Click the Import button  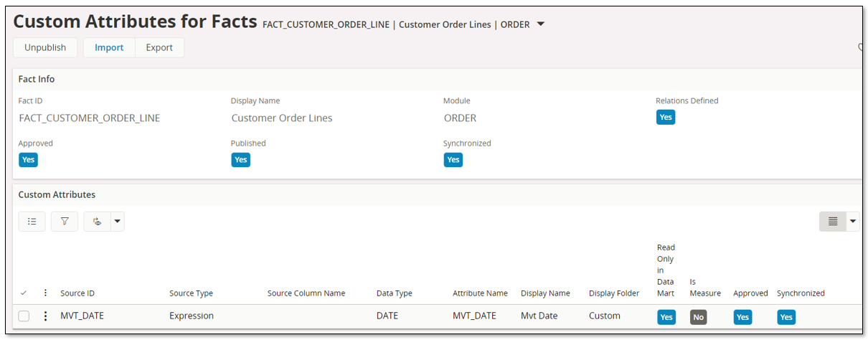point(109,47)
